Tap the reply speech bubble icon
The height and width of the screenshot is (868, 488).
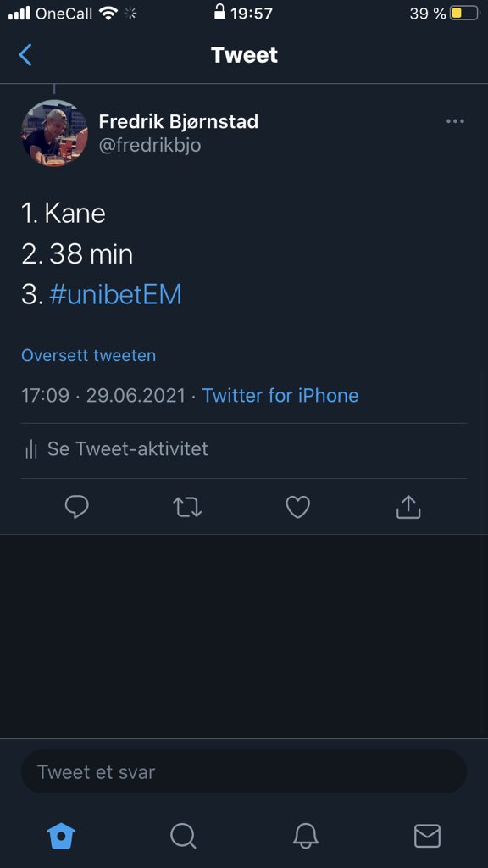tap(77, 507)
